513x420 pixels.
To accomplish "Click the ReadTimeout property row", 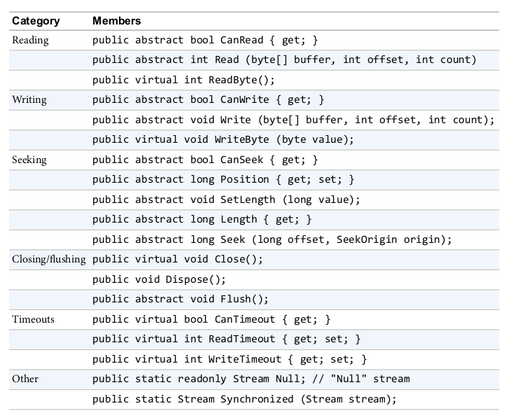I will coord(226,339).
